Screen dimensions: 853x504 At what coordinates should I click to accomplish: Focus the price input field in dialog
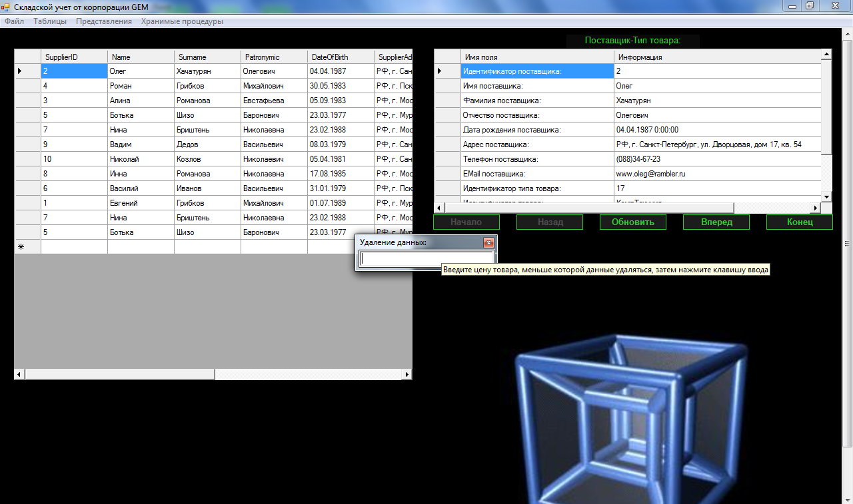tap(426, 259)
